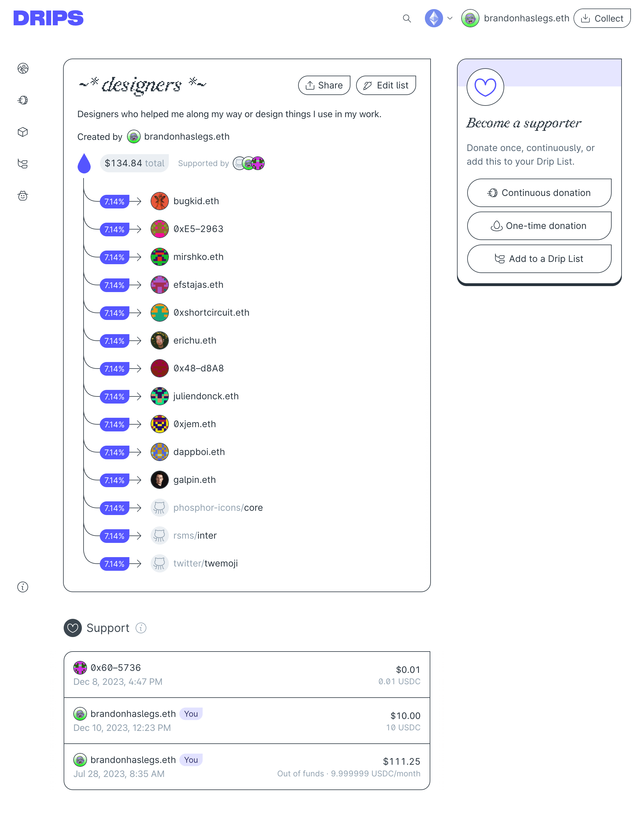
Task: Choose One-time donation
Action: [x=539, y=226]
